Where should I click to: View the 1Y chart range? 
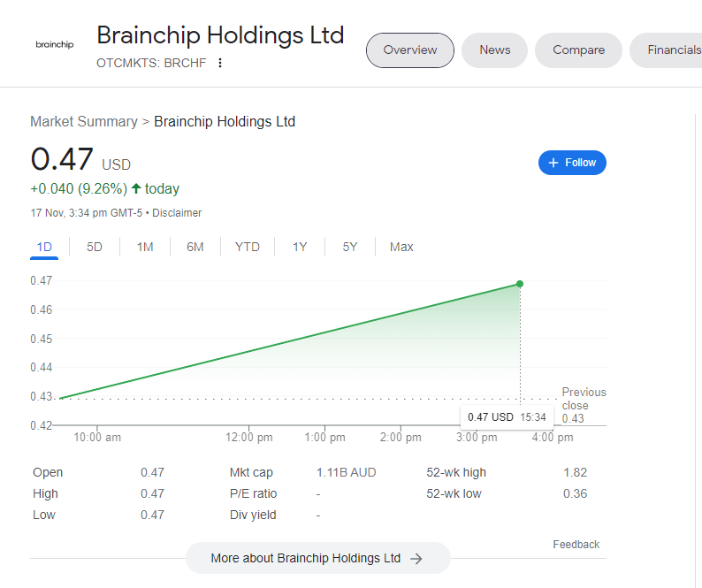tap(300, 247)
